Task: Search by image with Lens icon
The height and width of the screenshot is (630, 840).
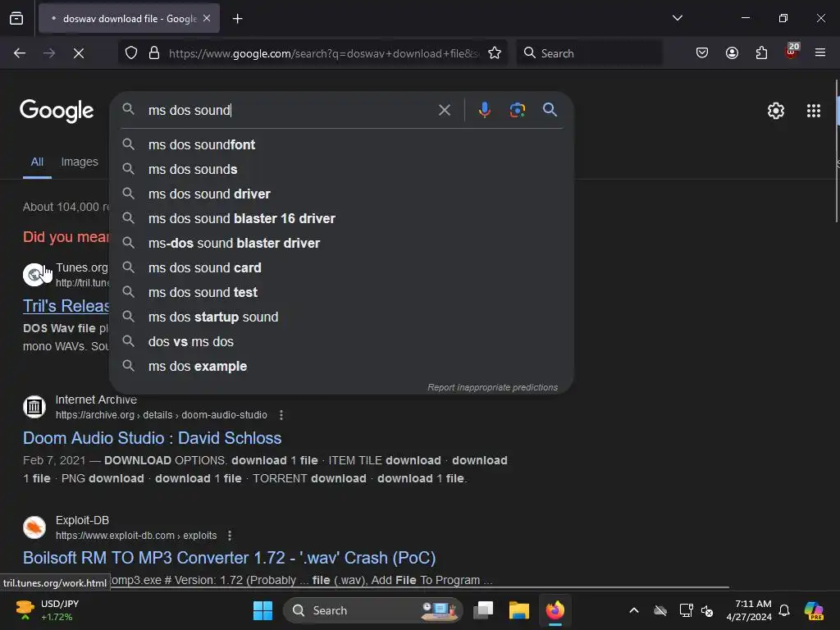Action: point(517,111)
